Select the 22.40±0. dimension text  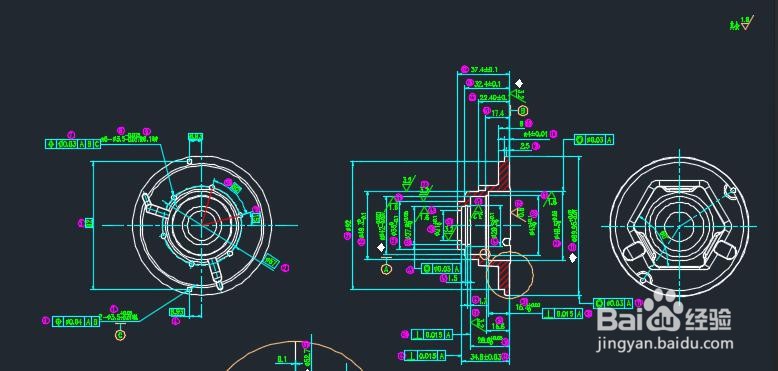tap(492, 97)
